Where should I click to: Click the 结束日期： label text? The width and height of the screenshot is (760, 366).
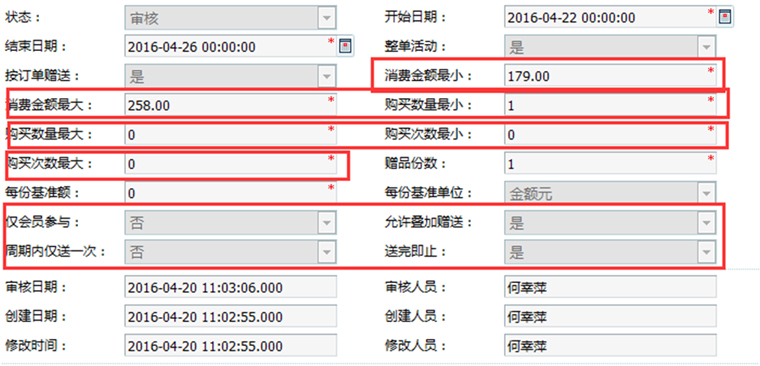[x=35, y=46]
